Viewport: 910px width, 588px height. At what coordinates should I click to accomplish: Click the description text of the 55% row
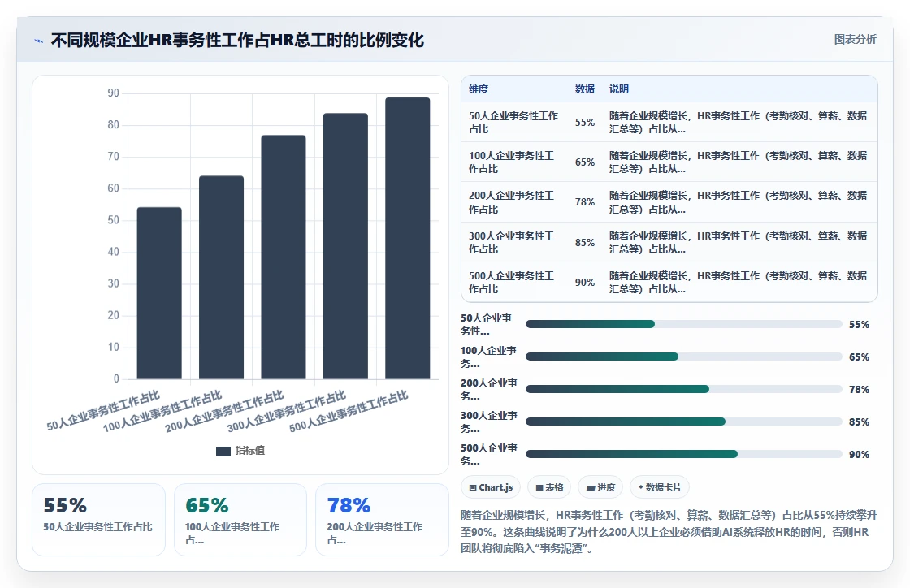click(x=739, y=123)
